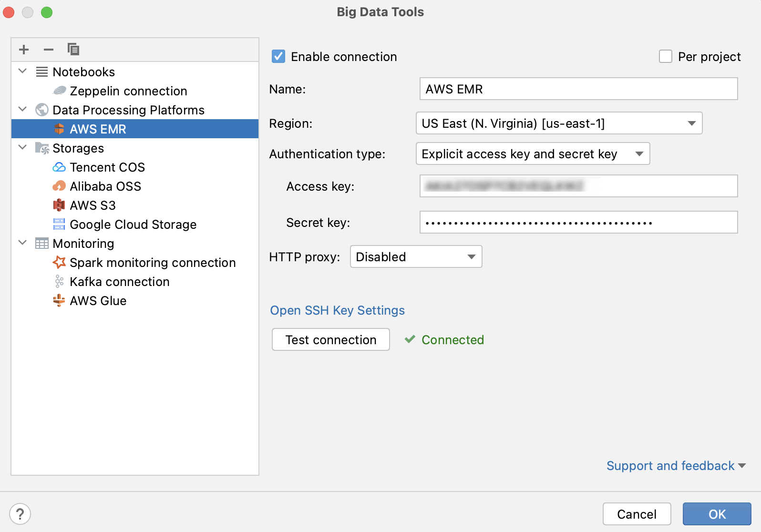
Task: Click the duplicate connection icon
Action: tap(73, 49)
